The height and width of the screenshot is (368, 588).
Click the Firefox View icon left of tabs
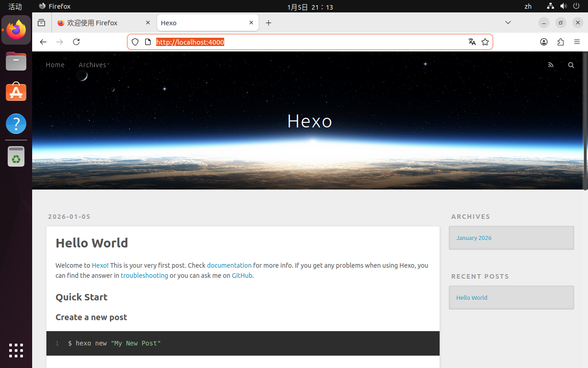41,23
